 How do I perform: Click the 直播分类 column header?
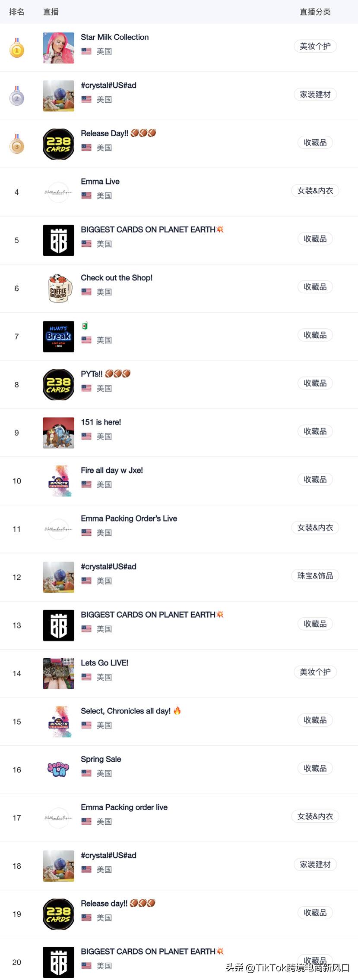[x=315, y=12]
